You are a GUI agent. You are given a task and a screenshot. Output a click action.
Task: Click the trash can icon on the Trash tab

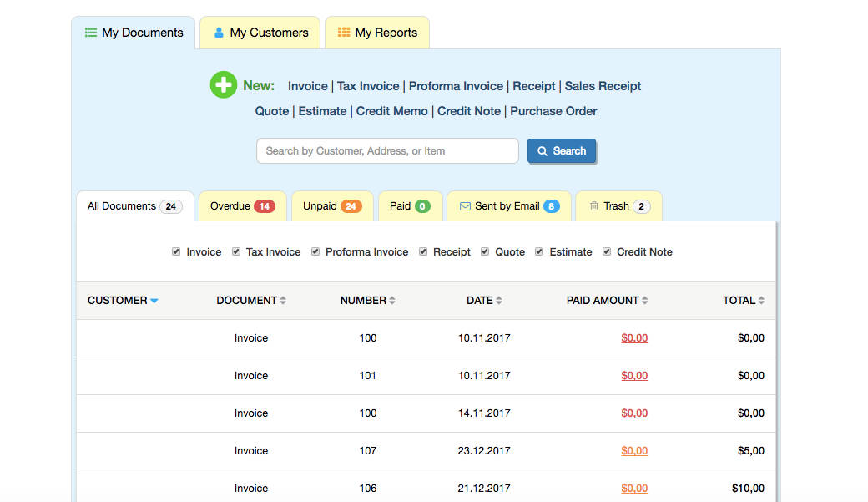pyautogui.click(x=594, y=205)
